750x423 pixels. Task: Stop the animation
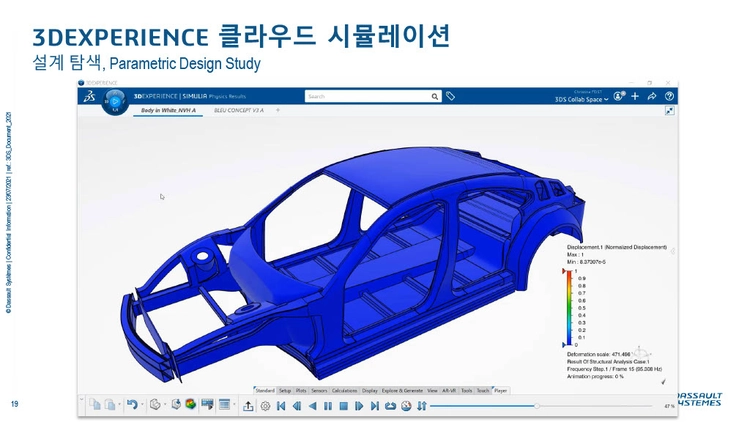click(x=343, y=406)
